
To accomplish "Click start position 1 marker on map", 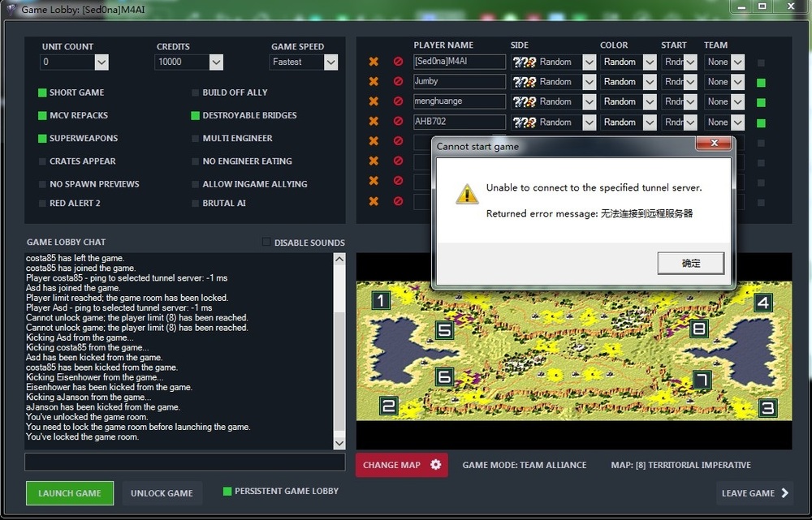I will (381, 302).
